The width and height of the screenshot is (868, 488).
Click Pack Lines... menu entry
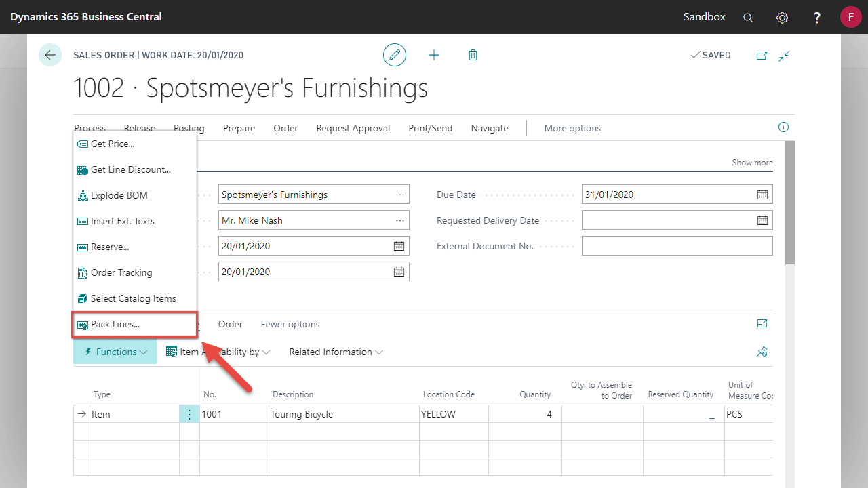coord(135,324)
